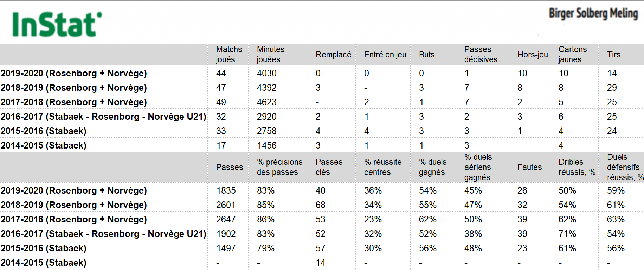
Task: Click the Passes décisives column header
Action: (x=481, y=55)
